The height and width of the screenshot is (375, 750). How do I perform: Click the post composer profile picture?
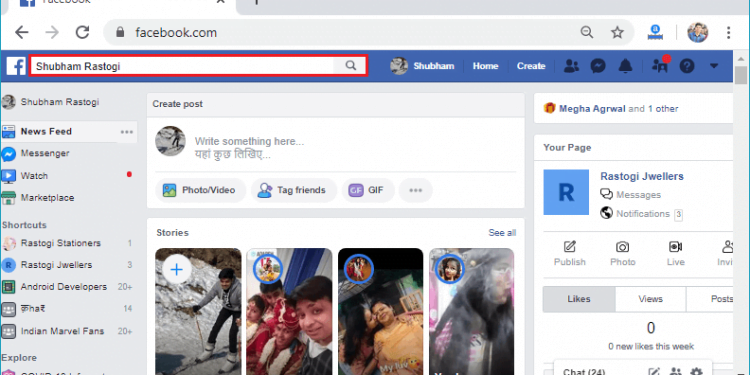click(x=170, y=141)
